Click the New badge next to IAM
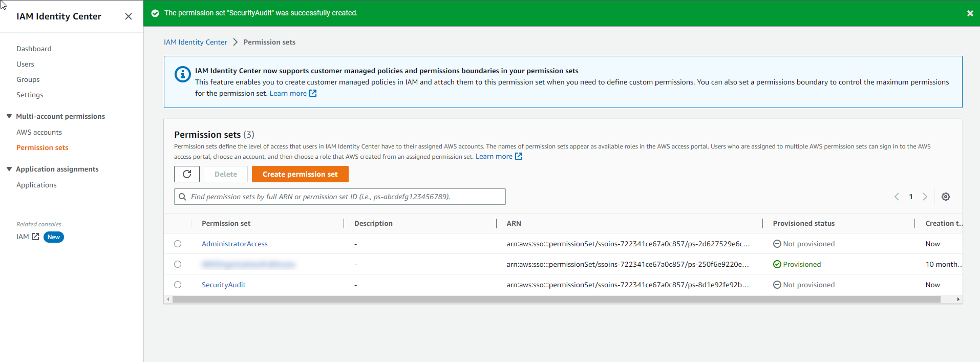The height and width of the screenshot is (362, 980). pos(54,237)
